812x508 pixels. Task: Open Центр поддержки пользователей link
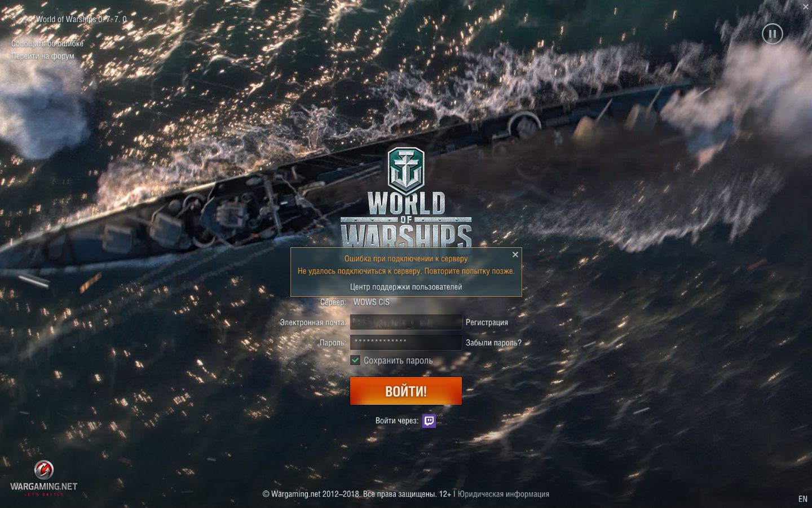pyautogui.click(x=406, y=287)
